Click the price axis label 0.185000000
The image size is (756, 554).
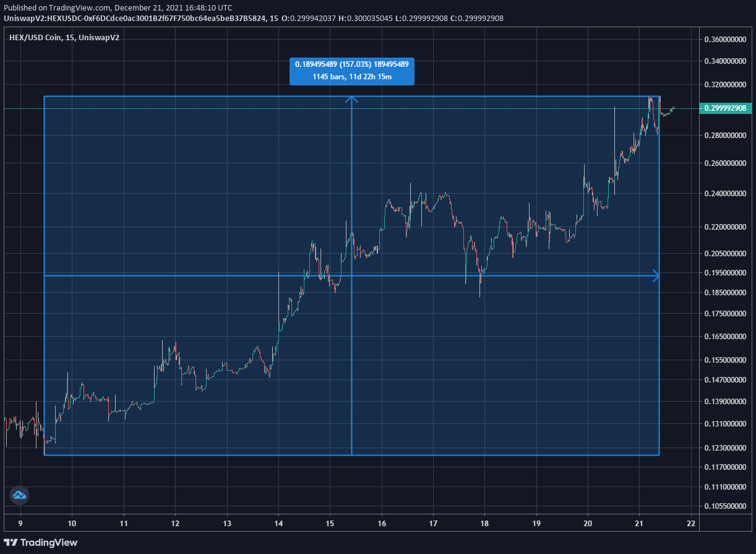point(726,292)
